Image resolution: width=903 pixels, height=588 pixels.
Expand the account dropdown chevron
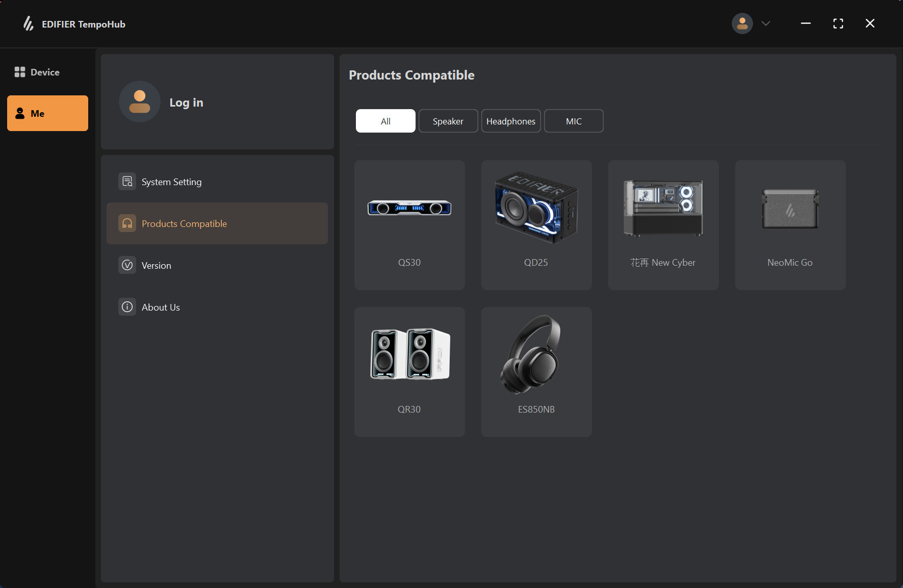[766, 23]
